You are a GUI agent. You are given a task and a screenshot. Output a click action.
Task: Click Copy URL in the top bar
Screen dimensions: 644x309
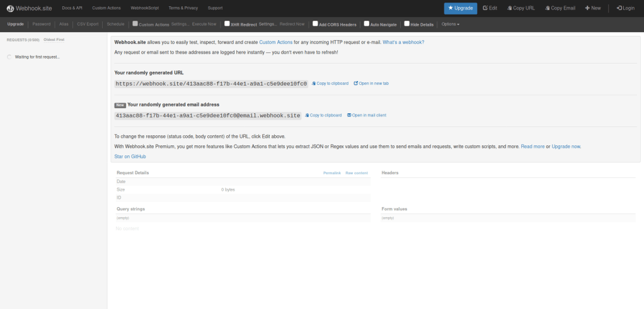tap(519, 8)
